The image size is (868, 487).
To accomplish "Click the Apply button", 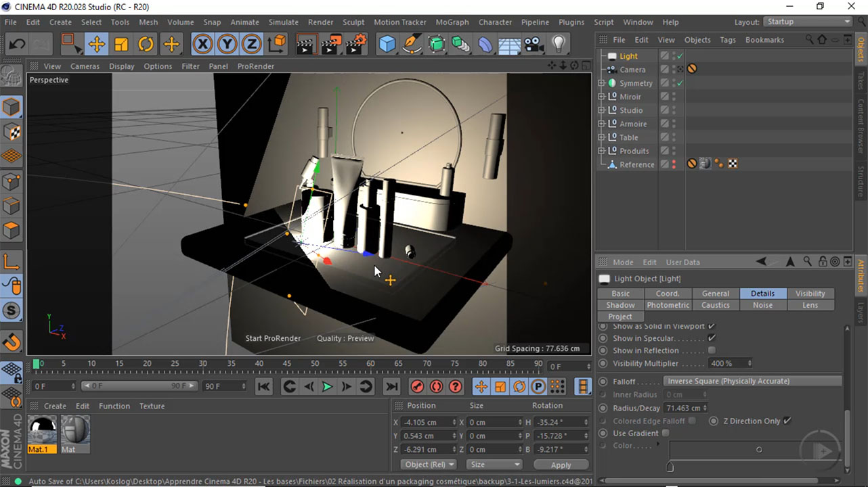I will tap(561, 465).
